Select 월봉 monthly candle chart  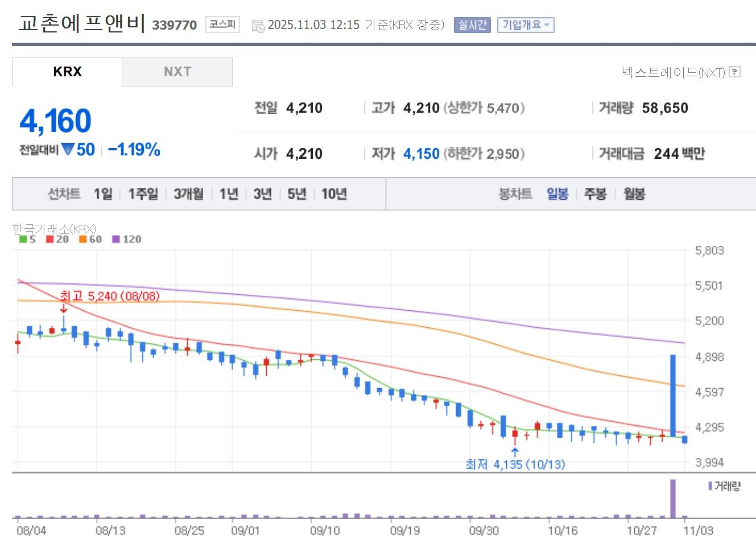634,194
